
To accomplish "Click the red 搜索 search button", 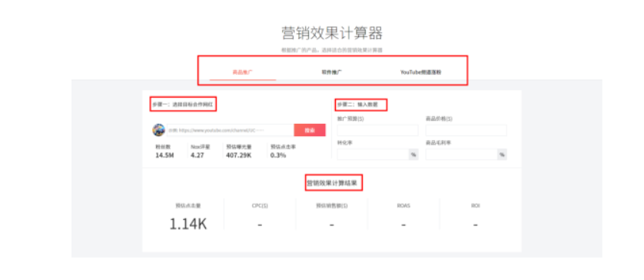I will 310,130.
